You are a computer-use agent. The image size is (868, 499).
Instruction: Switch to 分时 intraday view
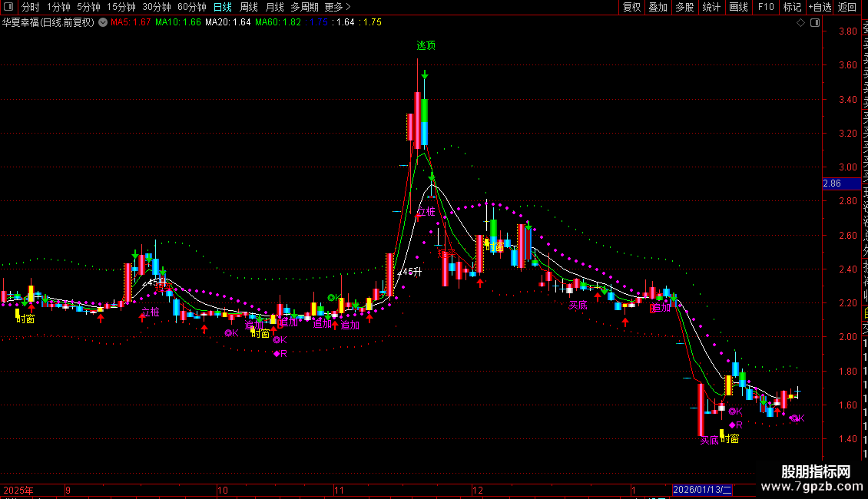(31, 7)
